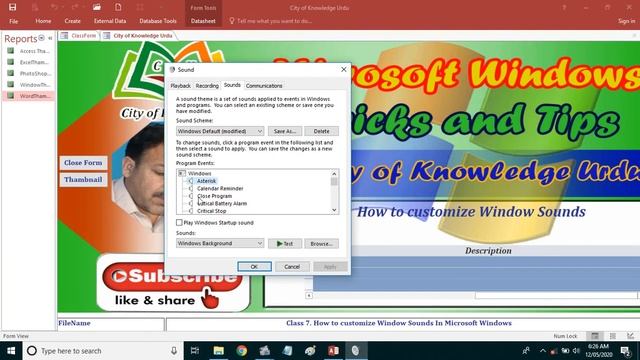Click the Browse... button

321,244
